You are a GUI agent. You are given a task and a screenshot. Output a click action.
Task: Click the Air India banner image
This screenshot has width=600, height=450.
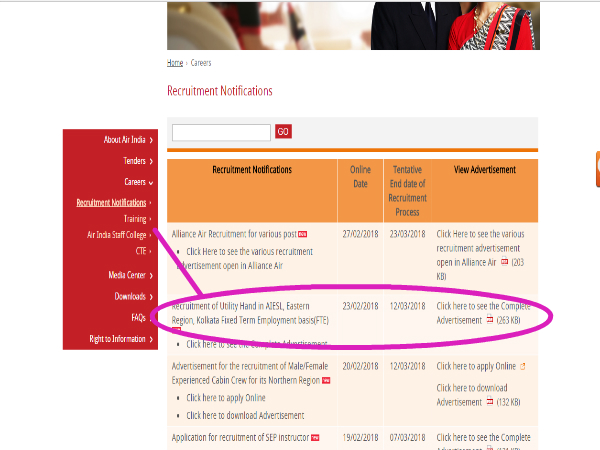pos(353,26)
